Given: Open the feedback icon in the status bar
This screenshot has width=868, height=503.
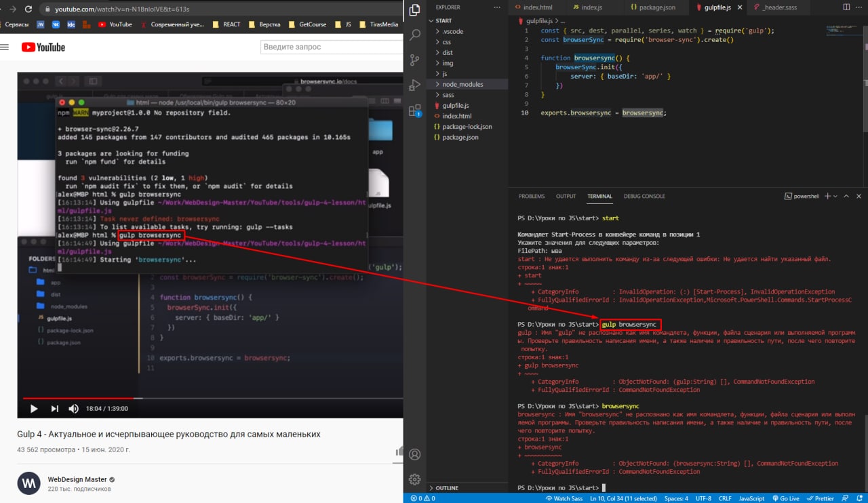Looking at the screenshot, I should 846,498.
